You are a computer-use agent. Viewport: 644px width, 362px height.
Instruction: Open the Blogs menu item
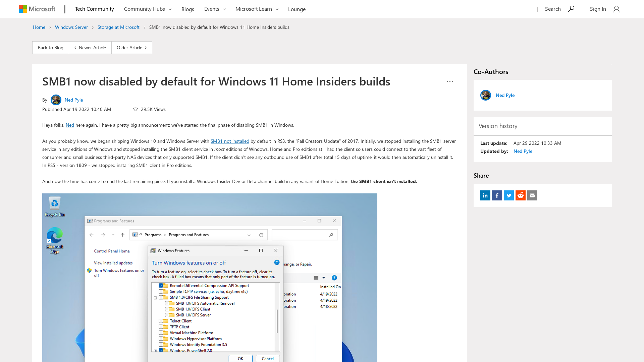point(188,9)
